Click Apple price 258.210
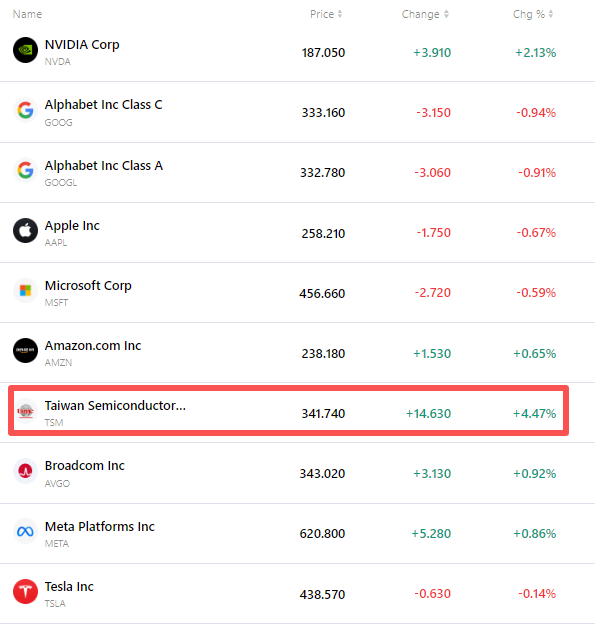The image size is (595, 624). (323, 234)
